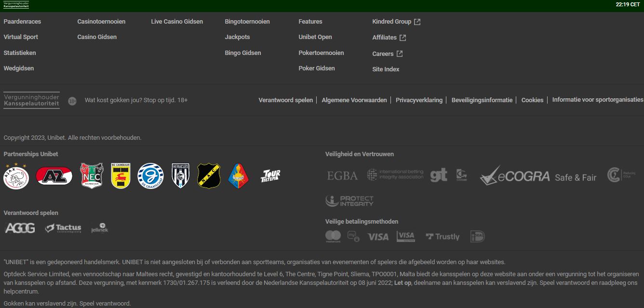Open the Statistieken page
644x308 pixels.
[x=20, y=53]
